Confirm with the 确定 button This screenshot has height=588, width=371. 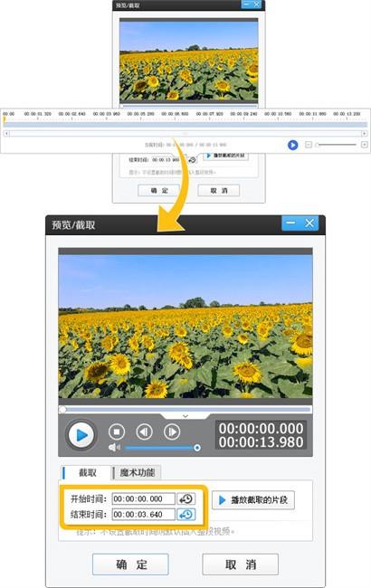(130, 564)
